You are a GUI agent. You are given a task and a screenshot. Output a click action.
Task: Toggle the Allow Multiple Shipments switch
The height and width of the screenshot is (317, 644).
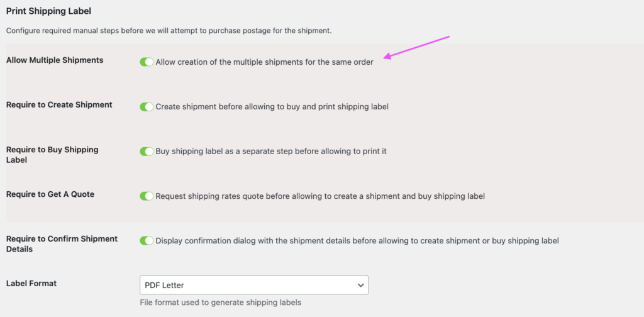[147, 62]
